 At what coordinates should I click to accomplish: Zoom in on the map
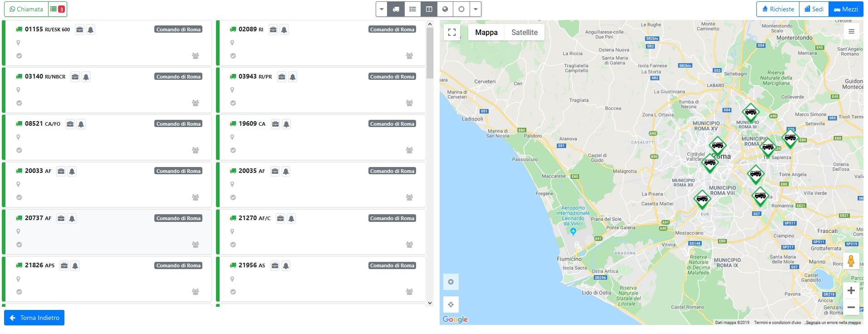tap(851, 290)
